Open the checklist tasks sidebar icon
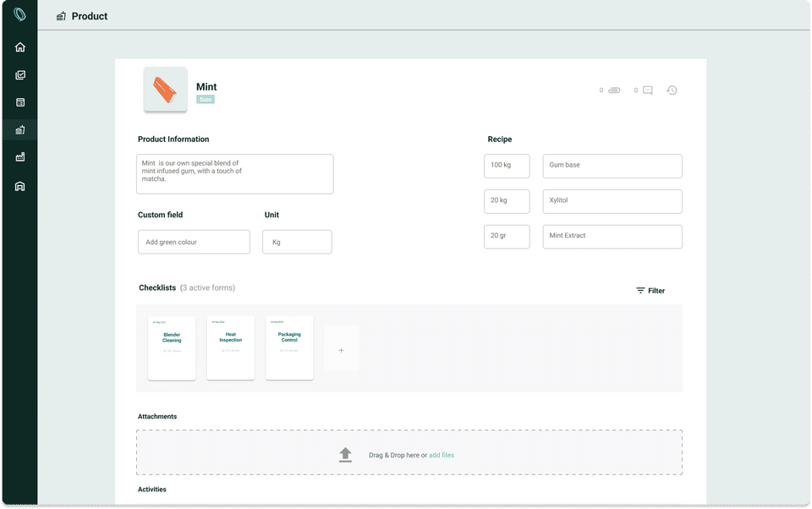The width and height of the screenshot is (812, 509). tap(20, 75)
